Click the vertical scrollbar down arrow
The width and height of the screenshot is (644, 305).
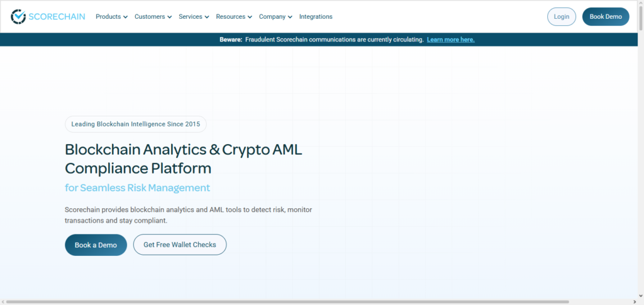pyautogui.click(x=640, y=295)
